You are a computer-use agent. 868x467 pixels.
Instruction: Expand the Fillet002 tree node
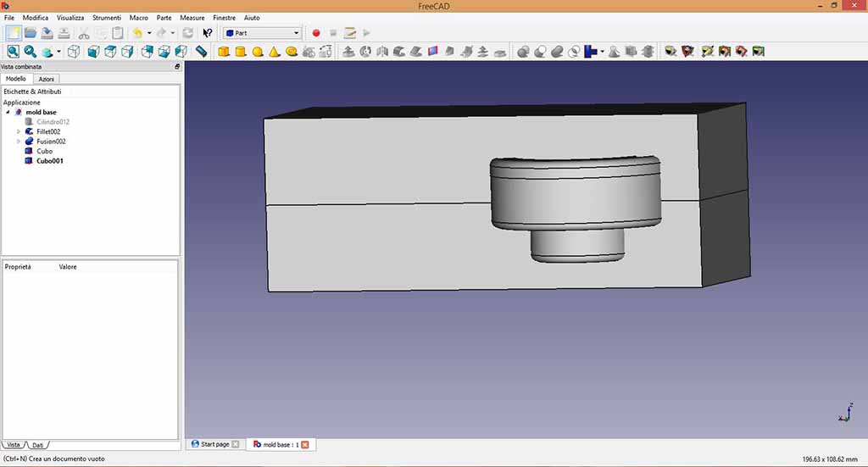[19, 131]
